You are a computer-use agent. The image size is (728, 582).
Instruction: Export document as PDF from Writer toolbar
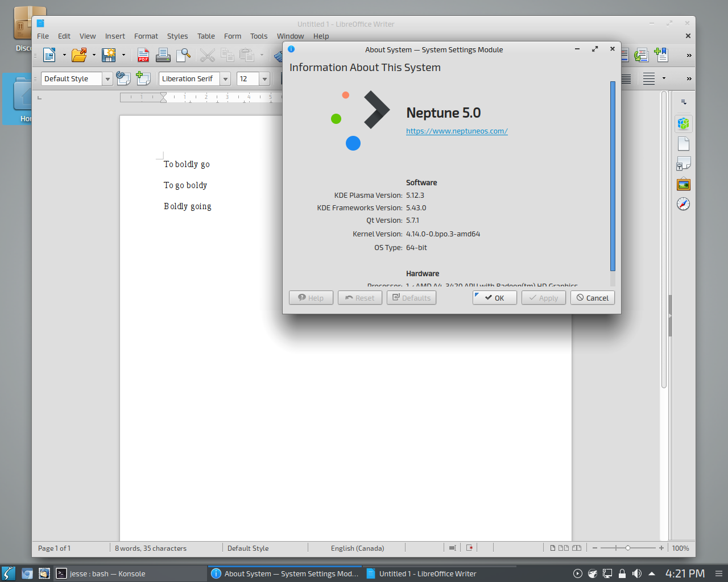[x=143, y=55]
